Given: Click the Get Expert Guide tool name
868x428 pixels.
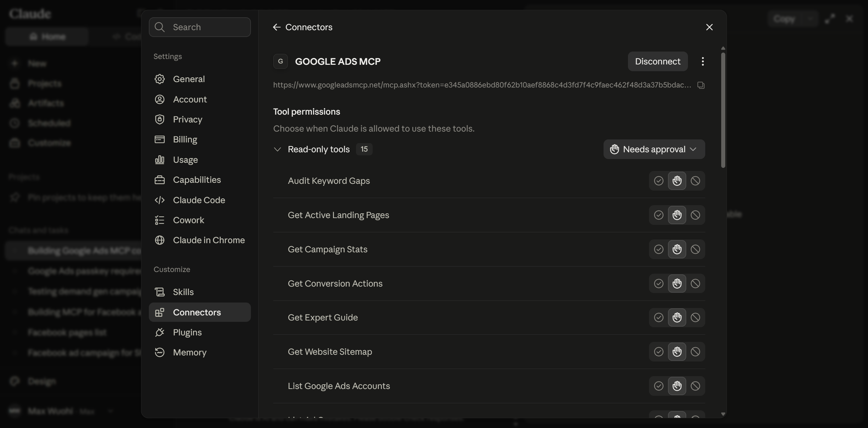Looking at the screenshot, I should pyautogui.click(x=323, y=317).
